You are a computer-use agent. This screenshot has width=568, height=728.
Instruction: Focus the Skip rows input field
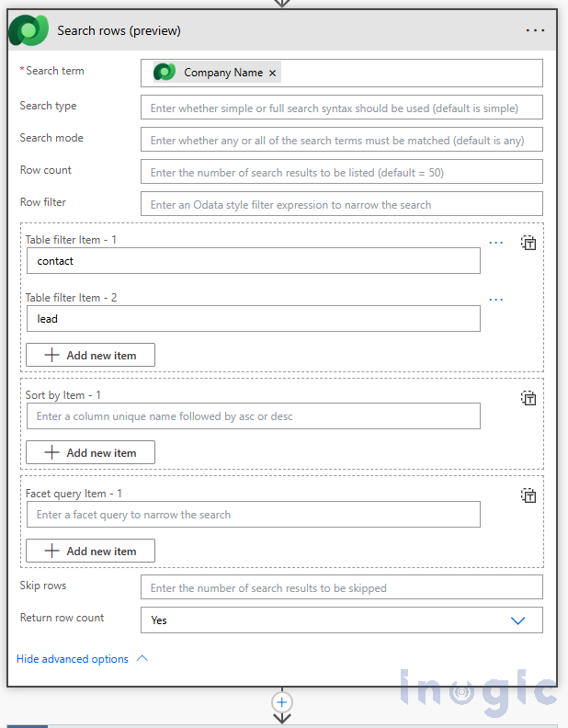(341, 587)
